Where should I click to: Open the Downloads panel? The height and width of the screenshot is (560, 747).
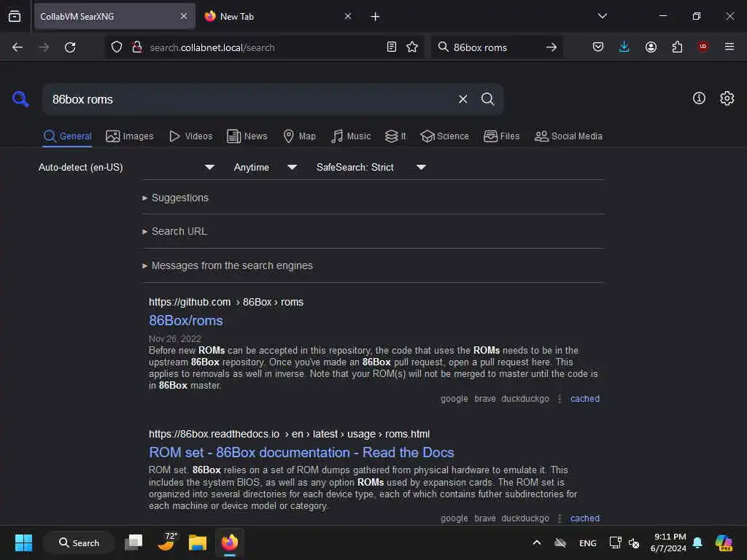tap(624, 47)
